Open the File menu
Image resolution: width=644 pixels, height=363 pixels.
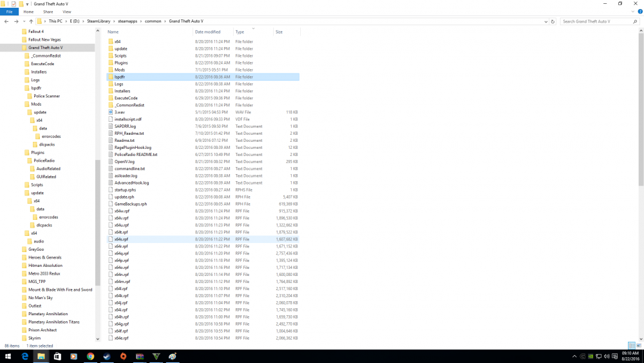(x=9, y=12)
